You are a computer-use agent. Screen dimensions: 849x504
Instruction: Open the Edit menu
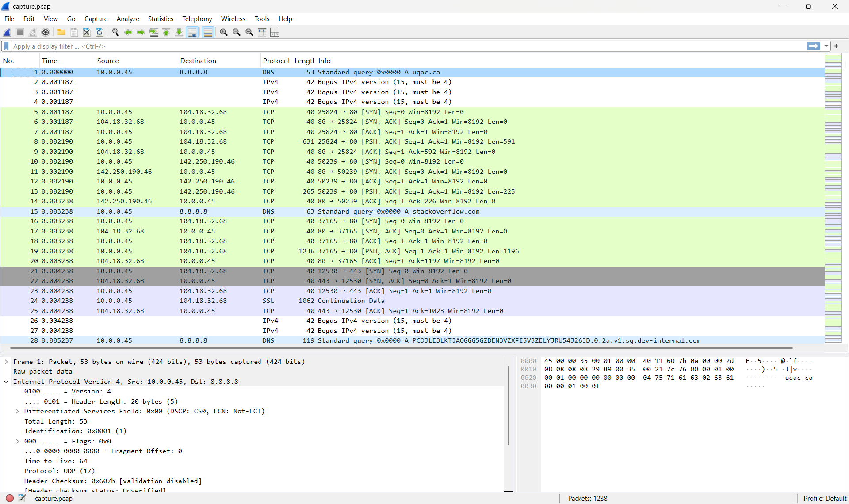tap(29, 19)
